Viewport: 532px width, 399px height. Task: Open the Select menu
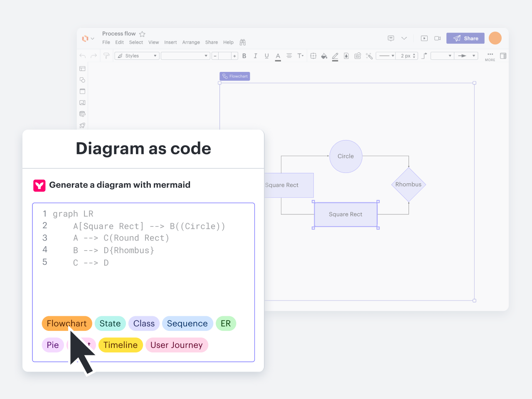136,42
